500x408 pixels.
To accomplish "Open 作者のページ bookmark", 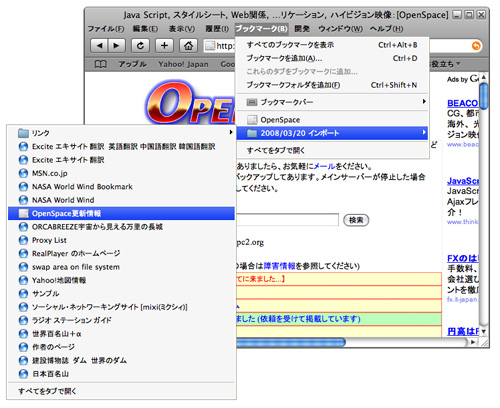I will tap(121, 347).
